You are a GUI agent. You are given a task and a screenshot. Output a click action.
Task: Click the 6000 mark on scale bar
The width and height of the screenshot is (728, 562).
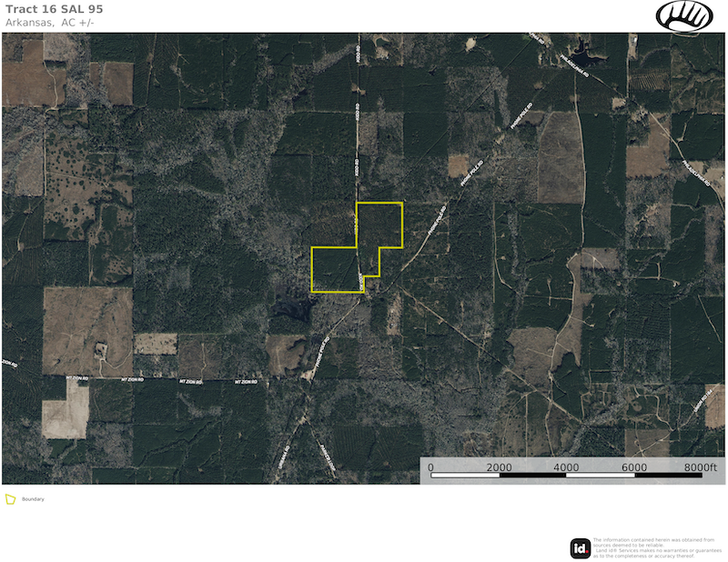tap(634, 467)
